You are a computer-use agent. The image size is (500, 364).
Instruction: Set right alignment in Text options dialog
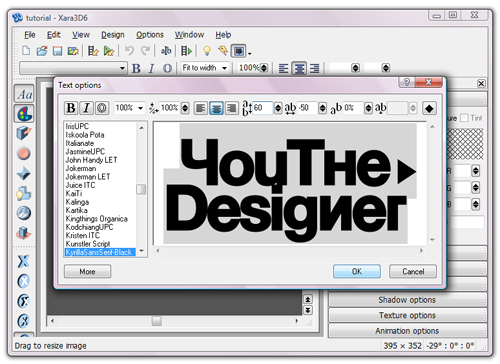point(232,108)
